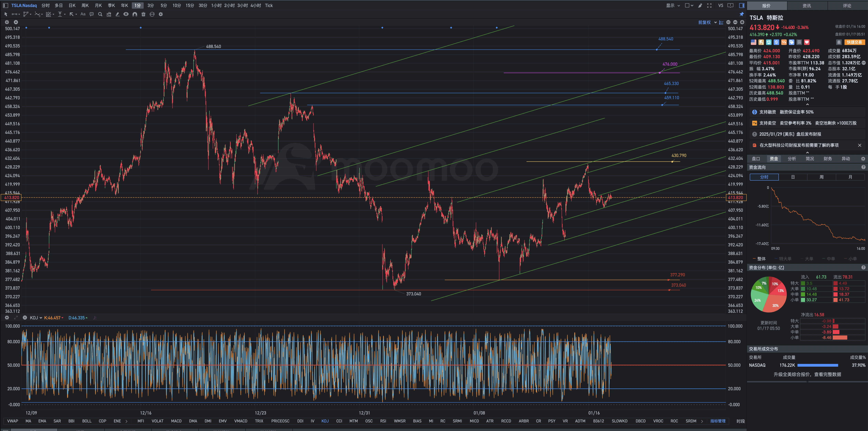Image resolution: width=868 pixels, height=431 pixels.
Task: Open KDJ pane settings gear
Action: click(x=7, y=318)
